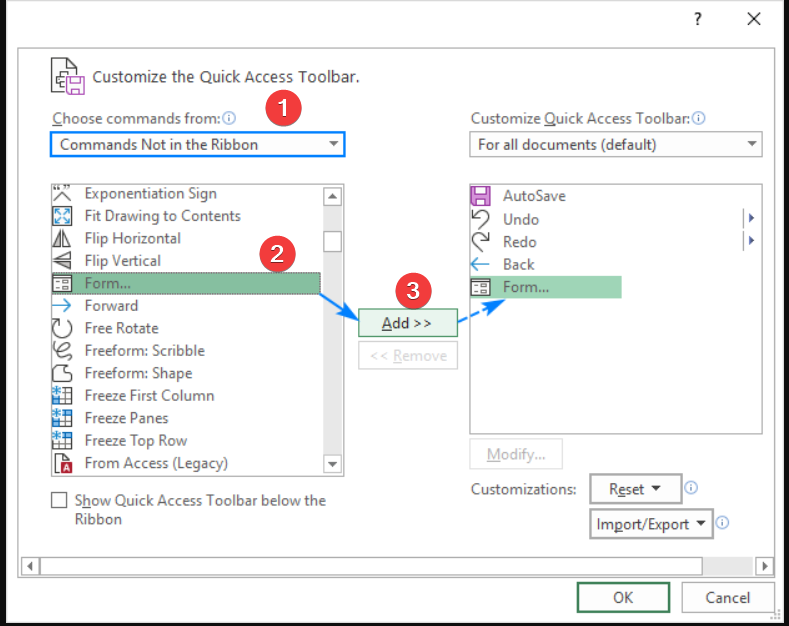This screenshot has width=789, height=626.
Task: Click the << Remove button
Action: (408, 356)
